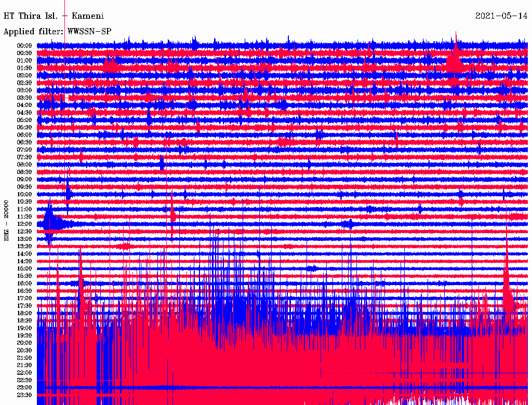532x405 pixels.
Task: Select the 09:30 time row label
Action: tap(24, 187)
